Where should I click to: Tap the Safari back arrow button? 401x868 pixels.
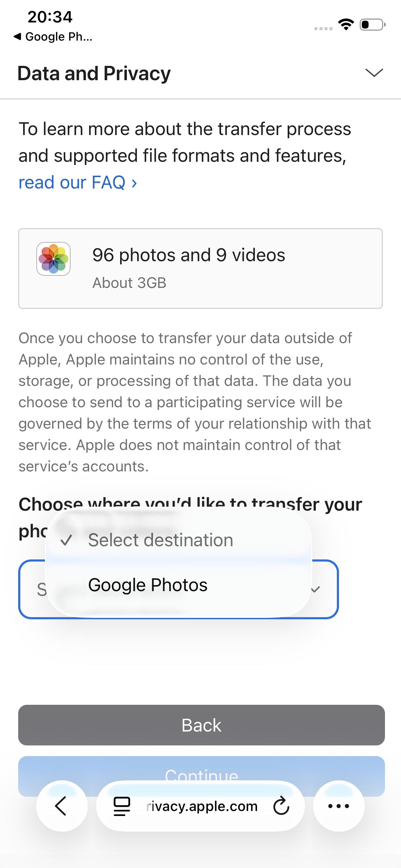61,806
